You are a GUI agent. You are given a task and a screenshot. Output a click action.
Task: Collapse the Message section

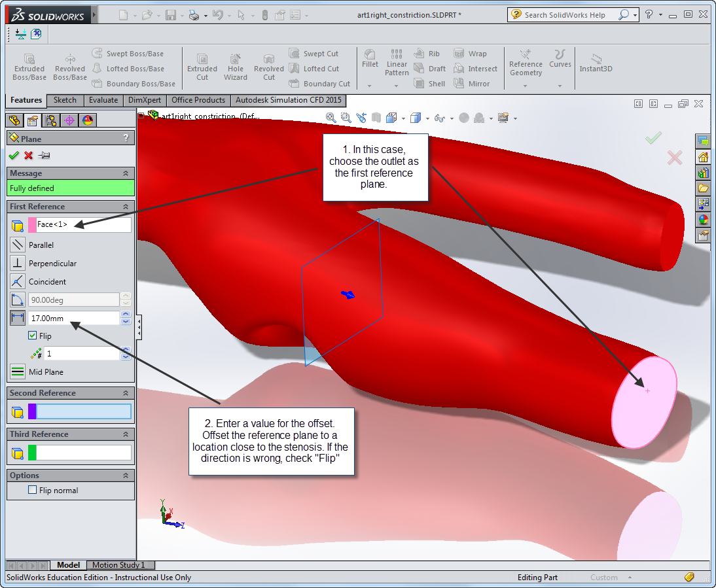click(126, 173)
